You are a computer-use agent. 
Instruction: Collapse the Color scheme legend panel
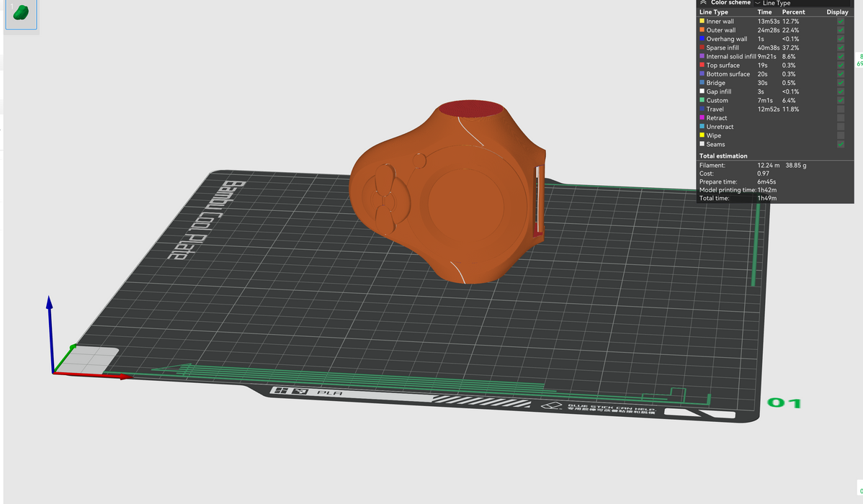click(704, 3)
